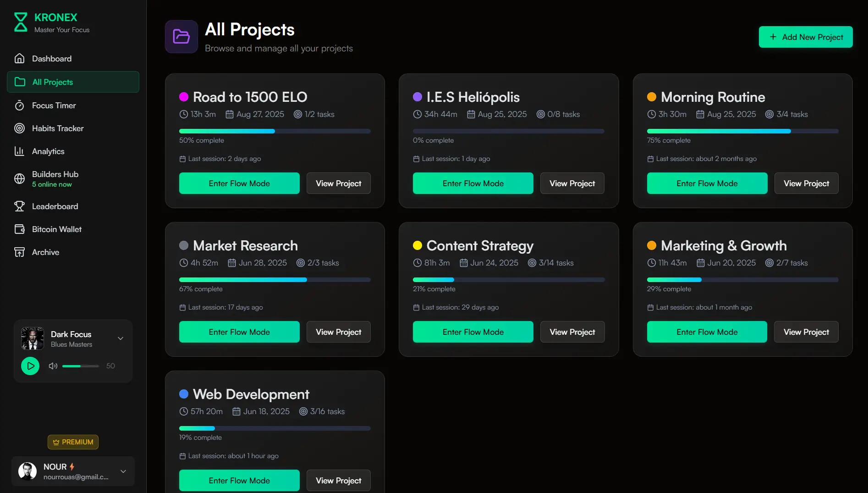The height and width of the screenshot is (493, 868).
Task: Click the Builders Hub icon
Action: (x=19, y=179)
